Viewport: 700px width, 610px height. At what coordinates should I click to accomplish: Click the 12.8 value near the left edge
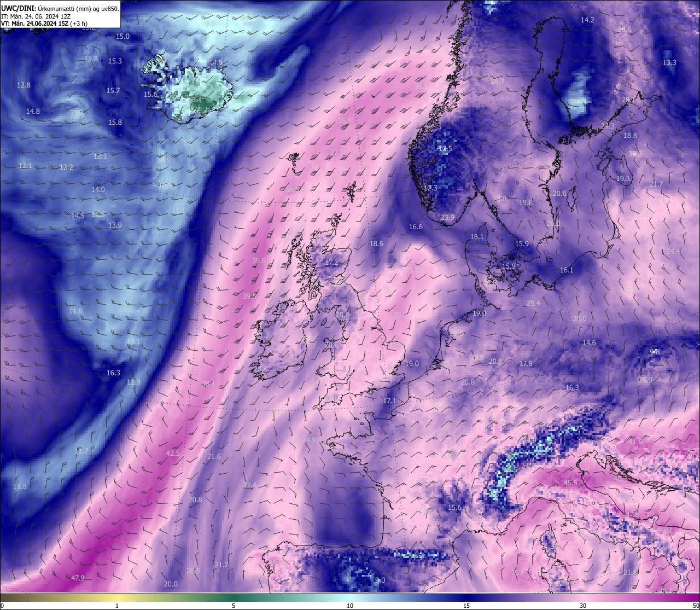pyautogui.click(x=24, y=85)
